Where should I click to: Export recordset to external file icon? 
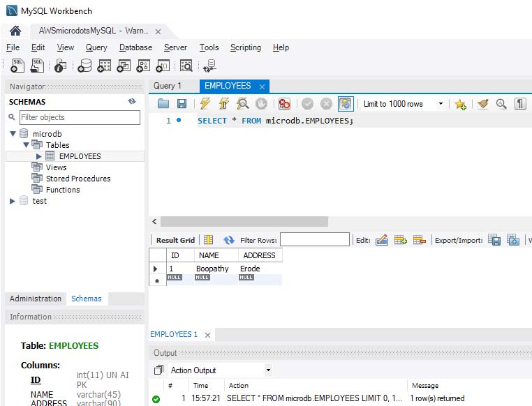(x=494, y=240)
